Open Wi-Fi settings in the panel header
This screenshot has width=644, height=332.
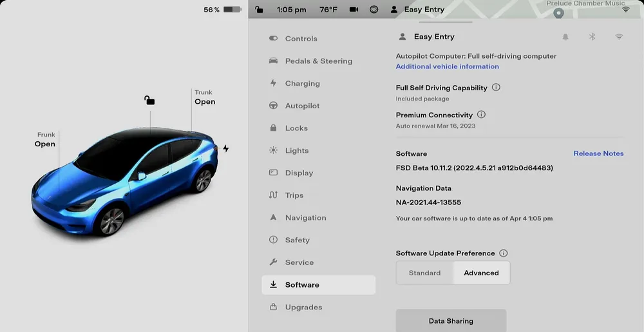point(618,37)
